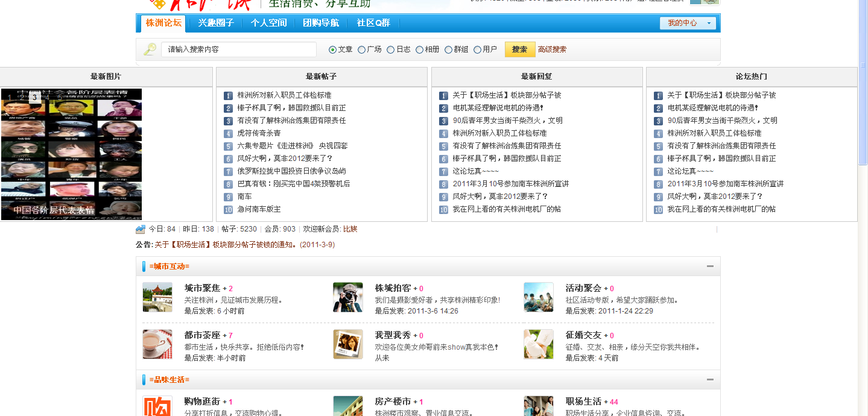The width and height of the screenshot is (868, 416).
Task: Open the 职场生活 forum title
Action: coord(584,402)
